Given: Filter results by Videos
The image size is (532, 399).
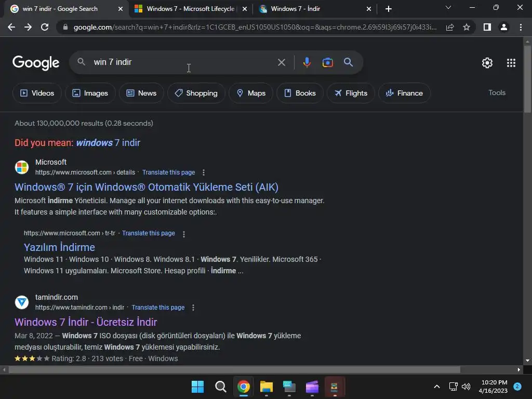Looking at the screenshot, I should click(x=37, y=93).
